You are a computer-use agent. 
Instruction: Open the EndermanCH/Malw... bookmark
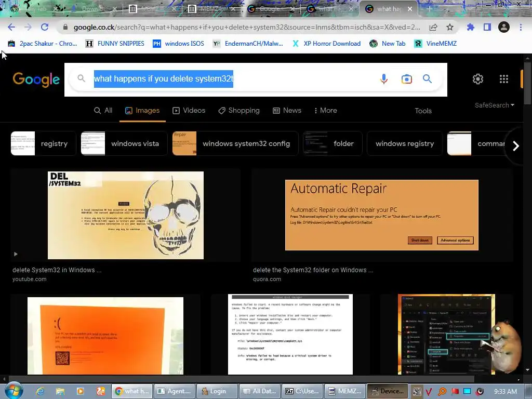point(248,44)
